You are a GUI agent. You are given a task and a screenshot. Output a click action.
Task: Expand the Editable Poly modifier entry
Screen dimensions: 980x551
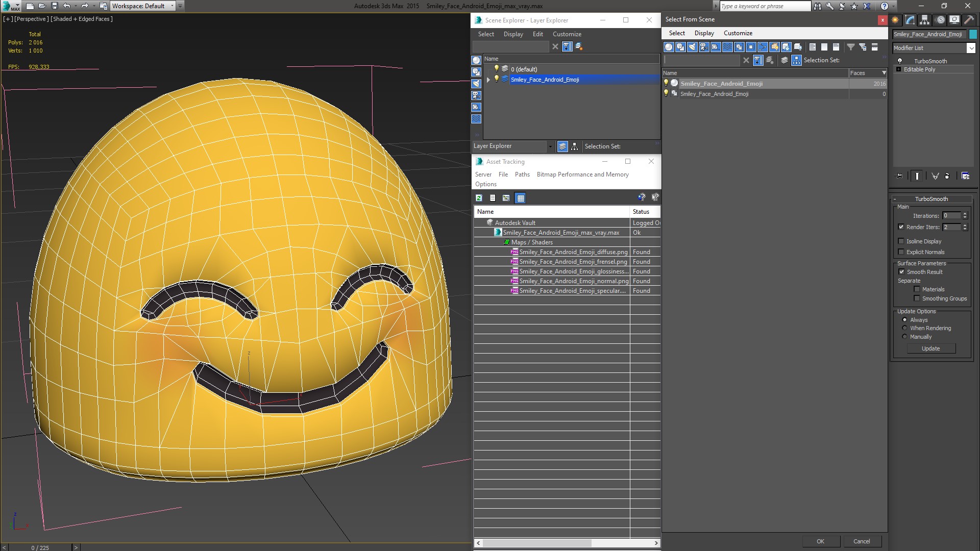(x=898, y=69)
